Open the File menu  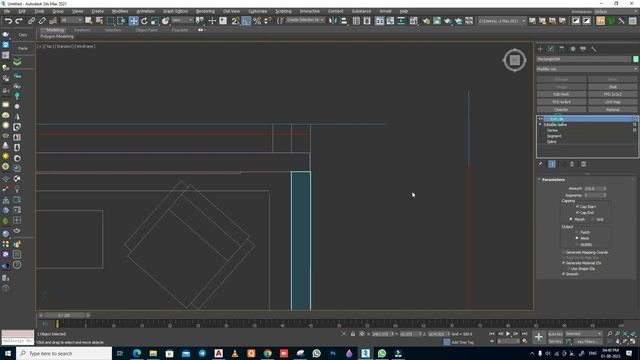7,11
